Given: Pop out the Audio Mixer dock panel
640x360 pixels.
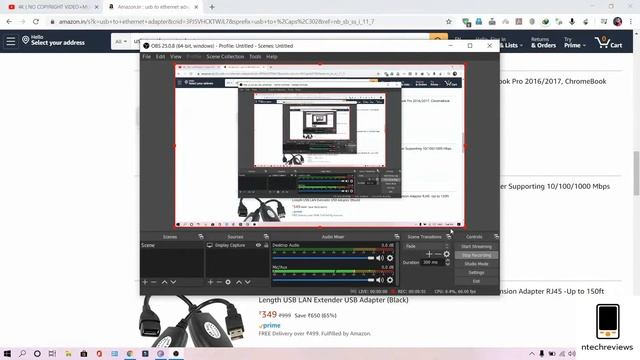Looking at the screenshot, I should (397, 237).
